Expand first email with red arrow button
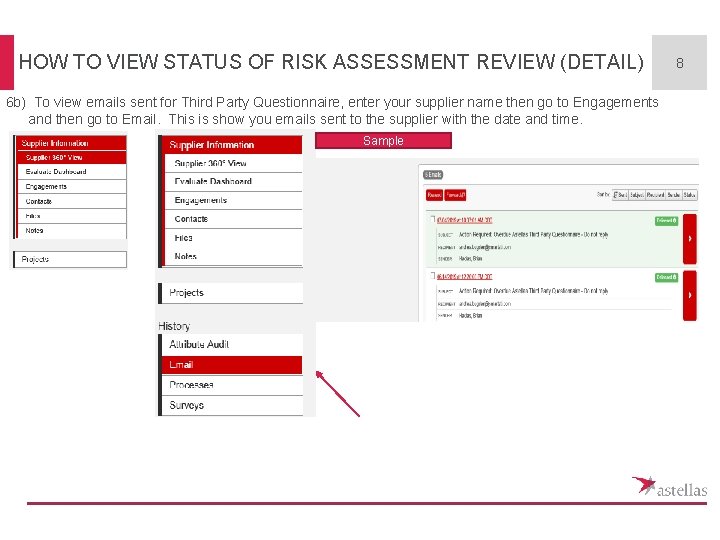This screenshot has height=540, width=720. pos(690,239)
